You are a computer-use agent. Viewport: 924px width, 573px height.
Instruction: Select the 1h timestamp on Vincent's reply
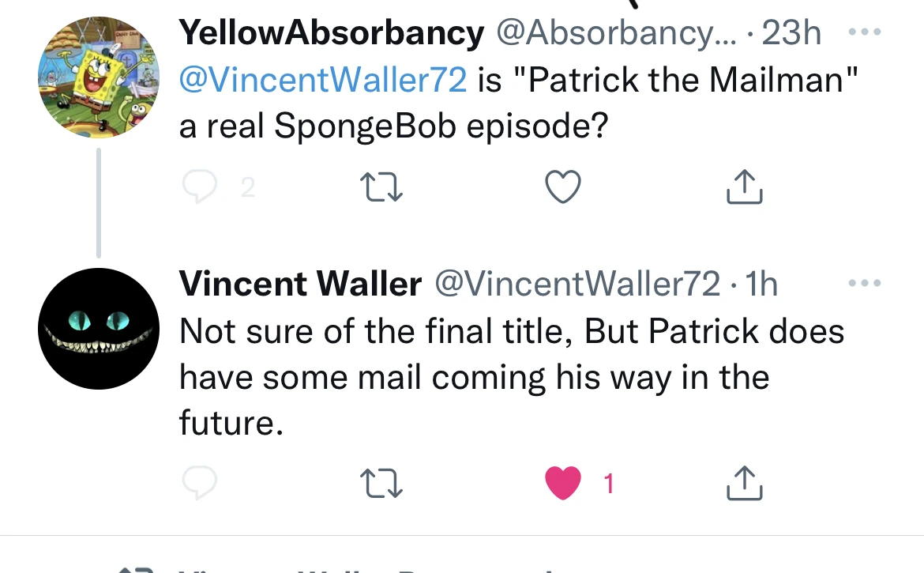(x=761, y=283)
